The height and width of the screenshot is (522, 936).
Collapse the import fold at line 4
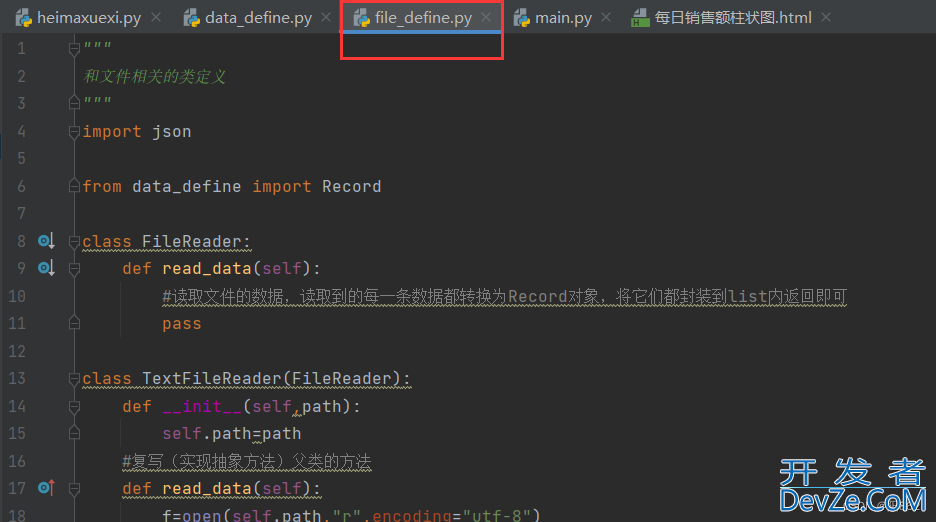pos(74,131)
